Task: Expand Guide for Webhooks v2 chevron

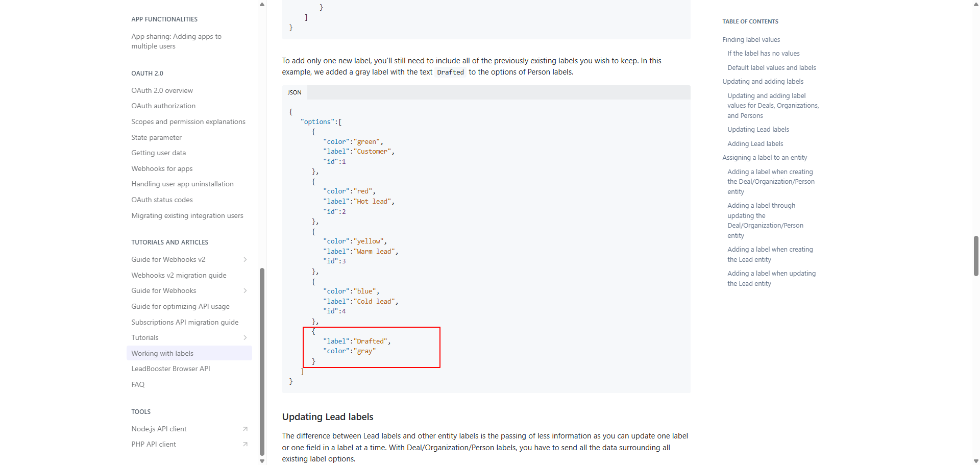Action: (x=245, y=259)
